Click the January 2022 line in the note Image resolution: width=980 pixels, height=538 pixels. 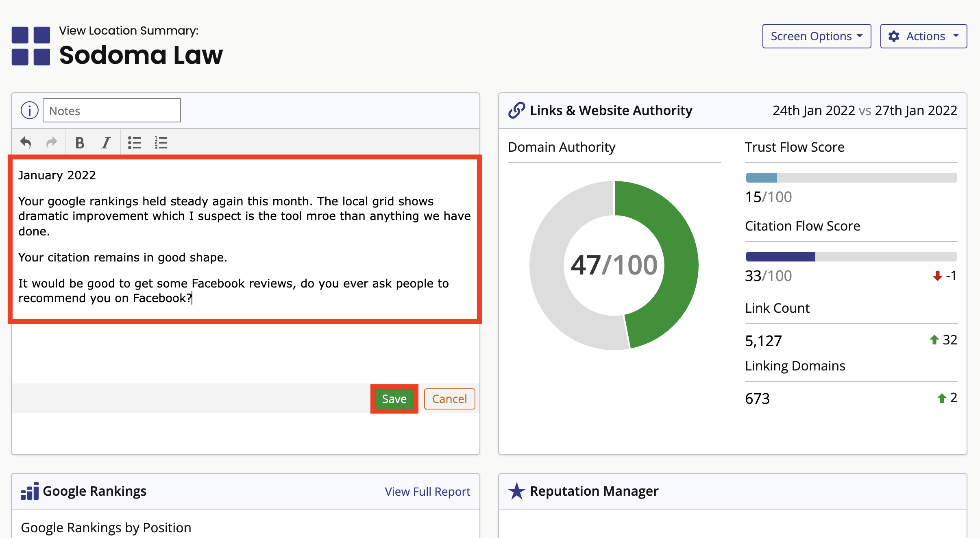tap(57, 175)
